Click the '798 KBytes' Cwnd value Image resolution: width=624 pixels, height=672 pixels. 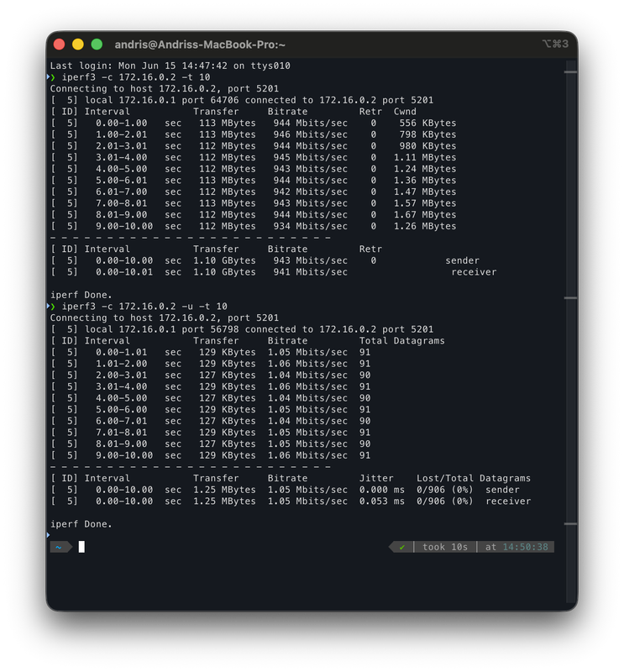(x=427, y=134)
